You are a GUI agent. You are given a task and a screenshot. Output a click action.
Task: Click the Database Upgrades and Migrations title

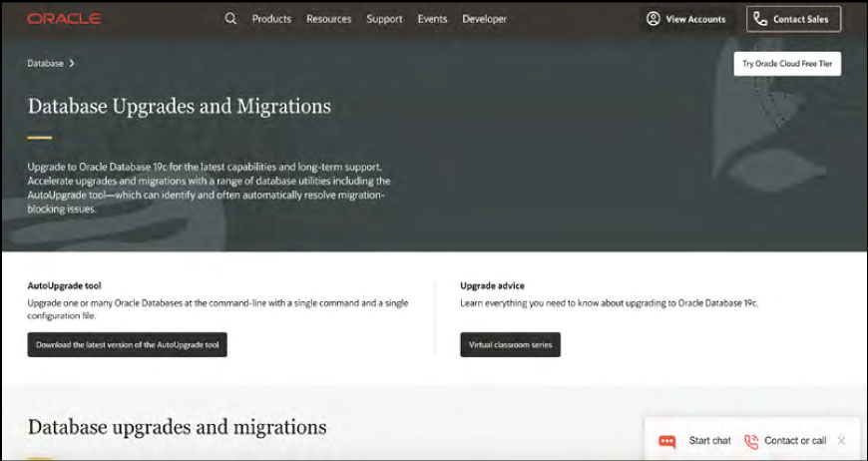click(180, 106)
